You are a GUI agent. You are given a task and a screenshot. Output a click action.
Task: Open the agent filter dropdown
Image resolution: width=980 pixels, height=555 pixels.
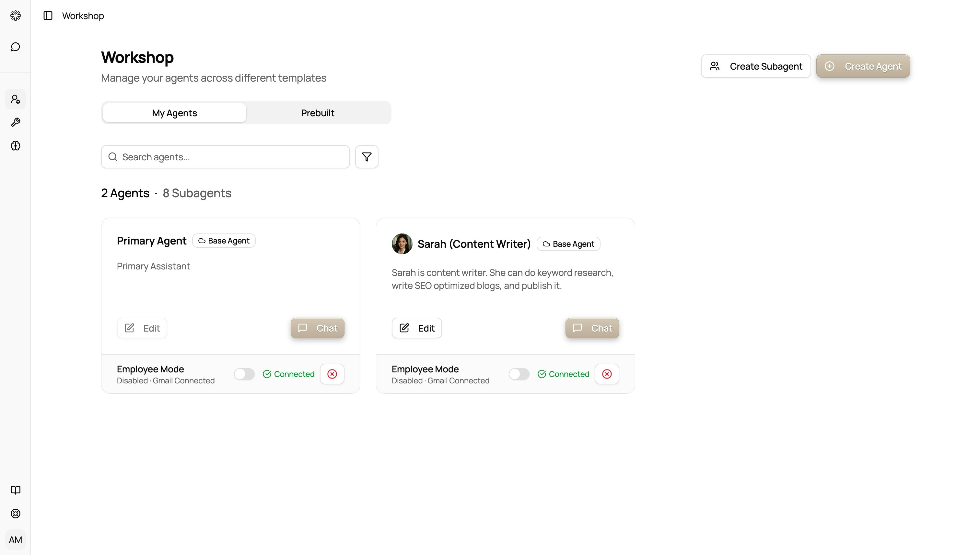click(367, 157)
